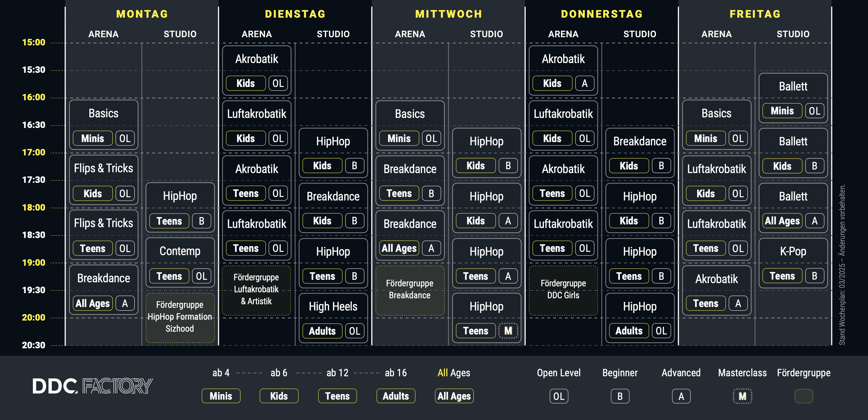Viewport: 868px width, 420px height.
Task: Open the Friday K-Pop Teens class
Action: point(793,263)
